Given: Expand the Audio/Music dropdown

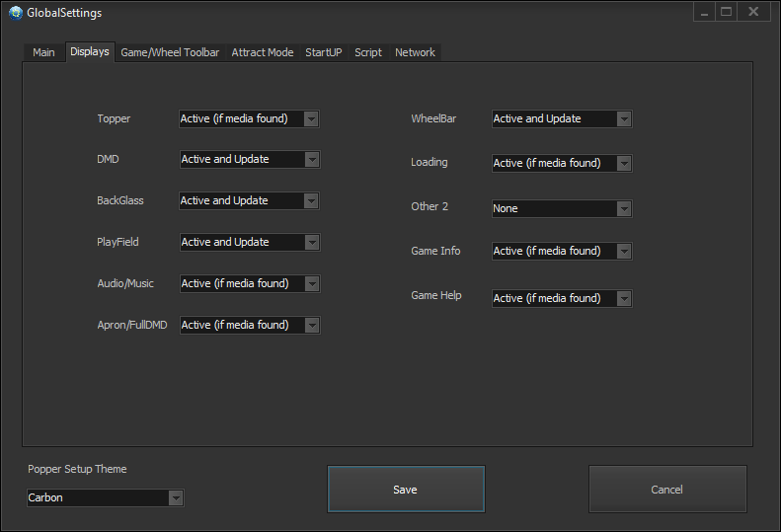Looking at the screenshot, I should click(x=250, y=283).
